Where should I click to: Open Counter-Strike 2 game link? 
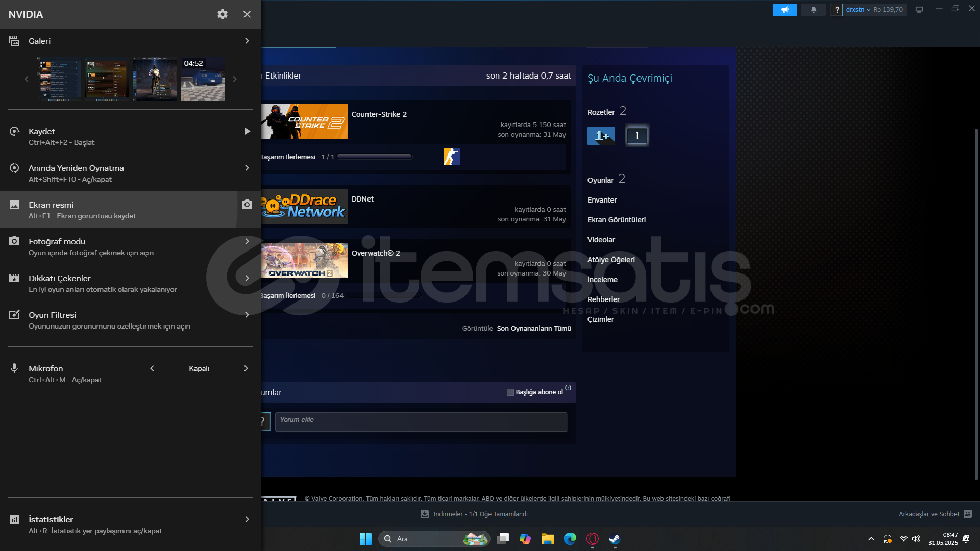click(379, 114)
